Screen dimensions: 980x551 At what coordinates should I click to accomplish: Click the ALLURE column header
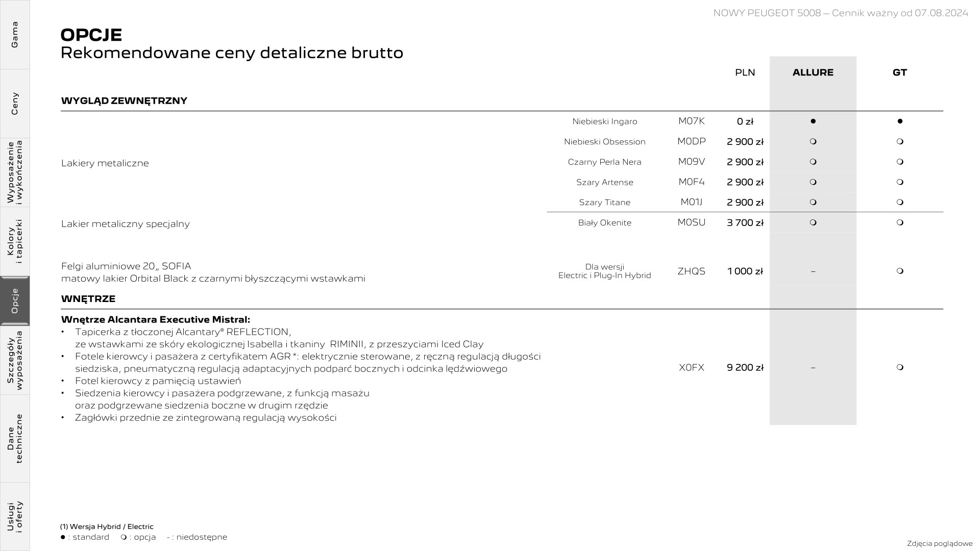pos(813,72)
